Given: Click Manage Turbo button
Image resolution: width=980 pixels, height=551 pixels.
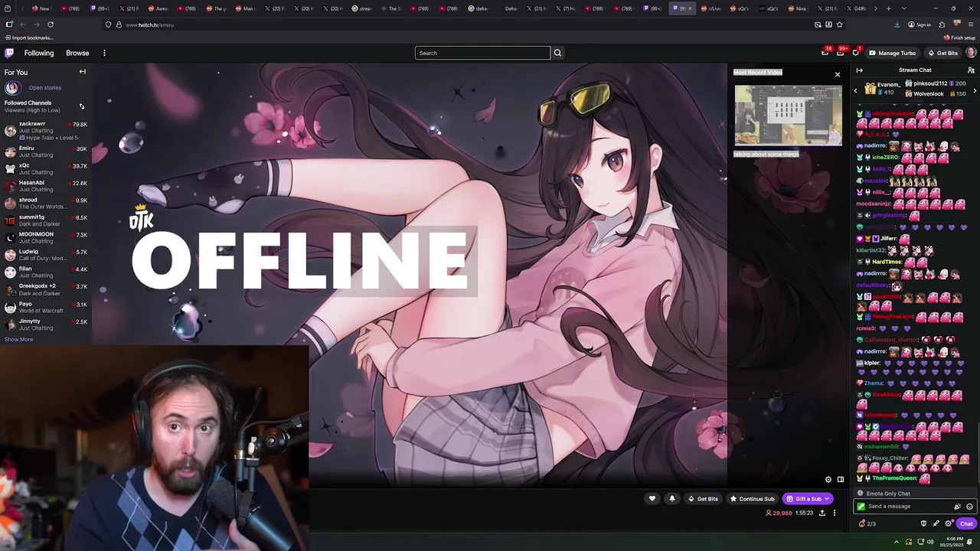Looking at the screenshot, I should 892,53.
